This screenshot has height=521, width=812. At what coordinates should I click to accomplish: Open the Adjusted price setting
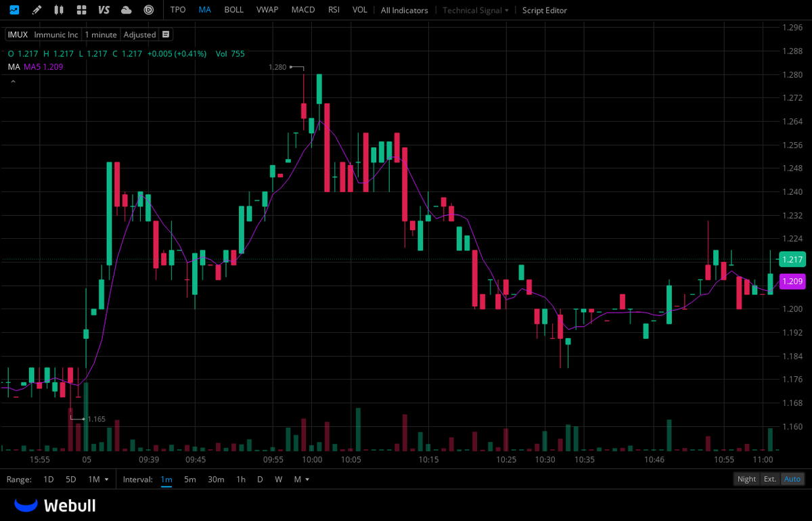(x=139, y=34)
